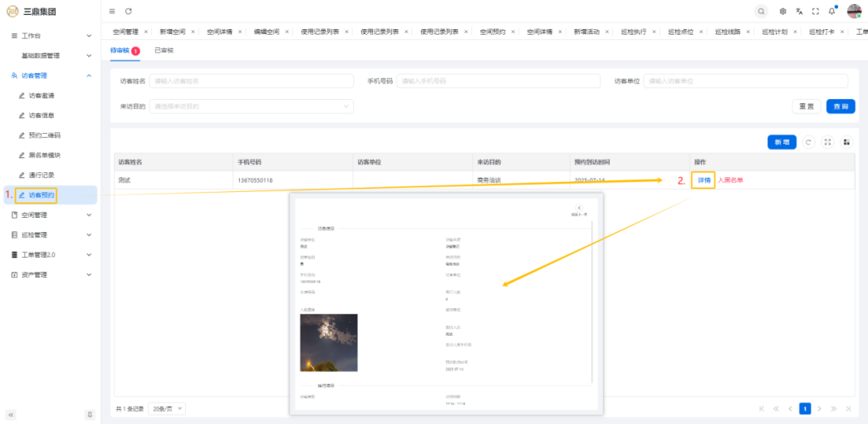Open the notification bell
Screen dimensions: 868x424
click(831, 11)
